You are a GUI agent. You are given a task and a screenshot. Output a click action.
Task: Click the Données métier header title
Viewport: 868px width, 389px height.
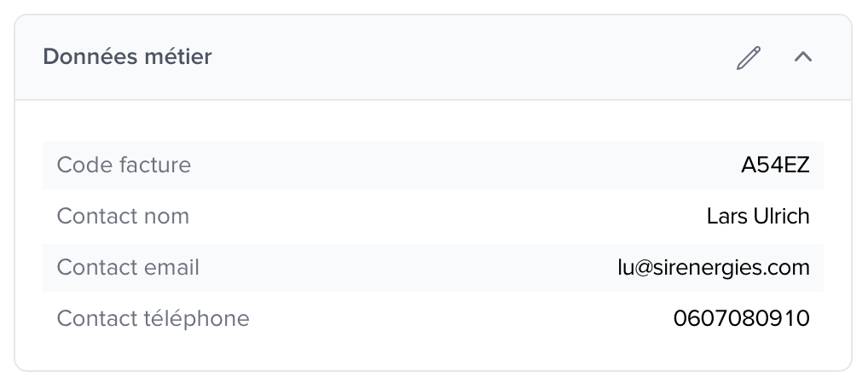pyautogui.click(x=127, y=57)
